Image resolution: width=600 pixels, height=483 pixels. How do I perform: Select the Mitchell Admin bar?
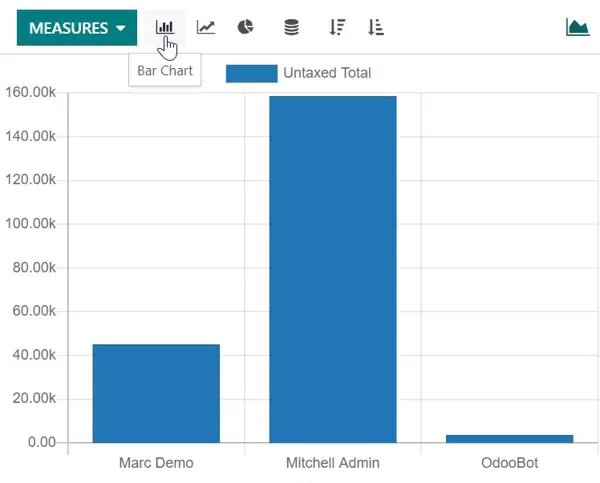coord(333,269)
